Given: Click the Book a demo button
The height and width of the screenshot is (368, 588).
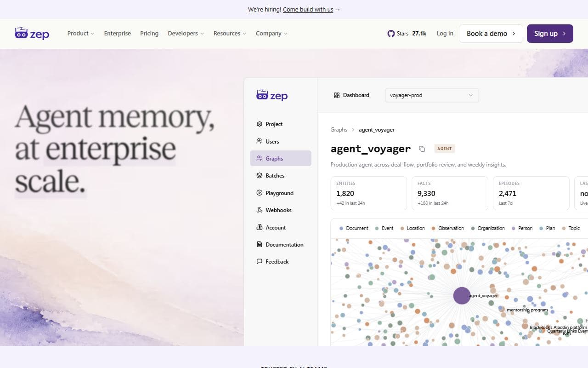Looking at the screenshot, I should [x=491, y=34].
